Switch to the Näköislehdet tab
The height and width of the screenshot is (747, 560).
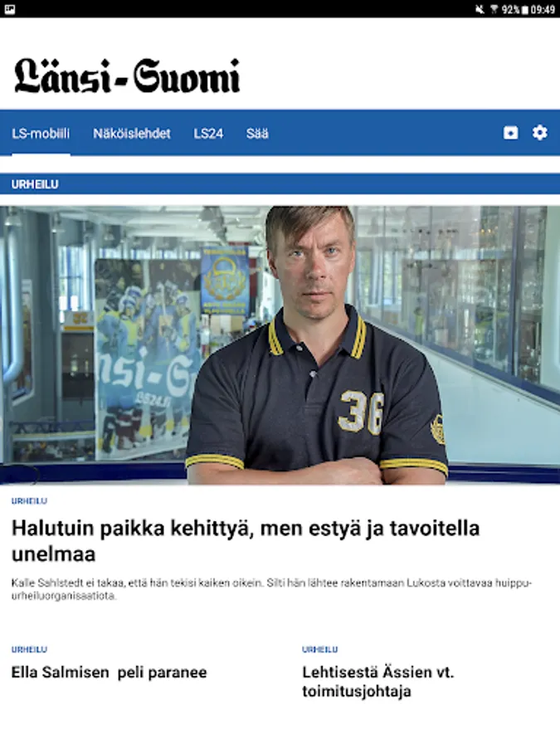[x=131, y=134]
